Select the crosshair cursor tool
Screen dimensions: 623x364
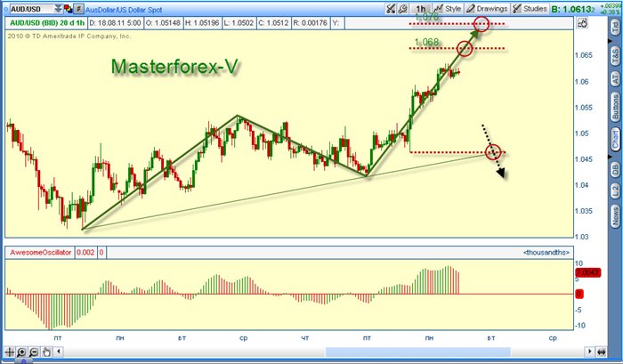click(9, 352)
